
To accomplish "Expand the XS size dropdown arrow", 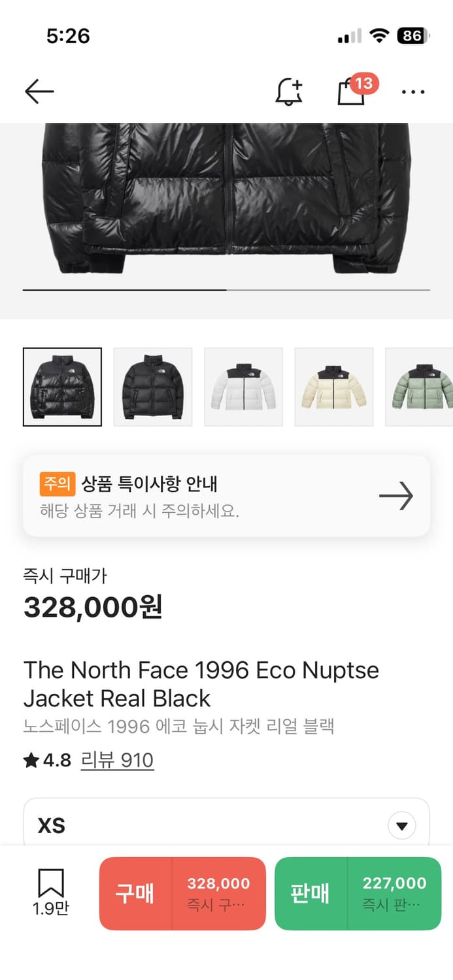I will click(x=401, y=825).
